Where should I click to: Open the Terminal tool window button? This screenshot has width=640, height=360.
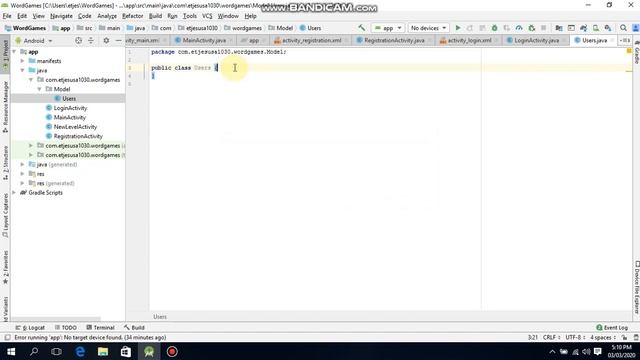100,327
